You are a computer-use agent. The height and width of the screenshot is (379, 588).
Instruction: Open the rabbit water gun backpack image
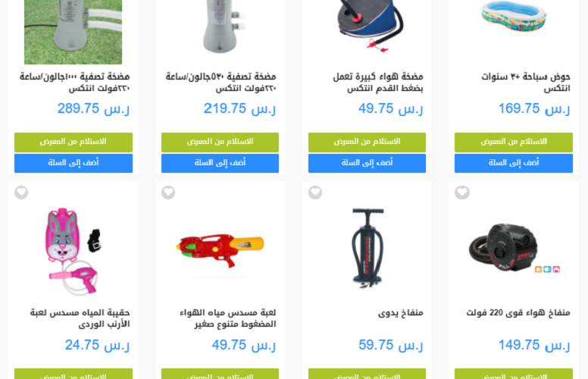tap(73, 251)
